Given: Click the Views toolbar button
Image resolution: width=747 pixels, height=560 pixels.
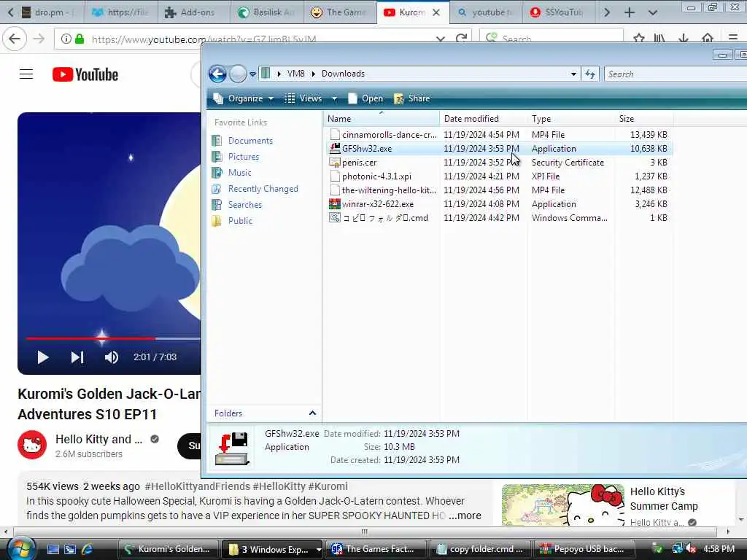Looking at the screenshot, I should pos(304,98).
